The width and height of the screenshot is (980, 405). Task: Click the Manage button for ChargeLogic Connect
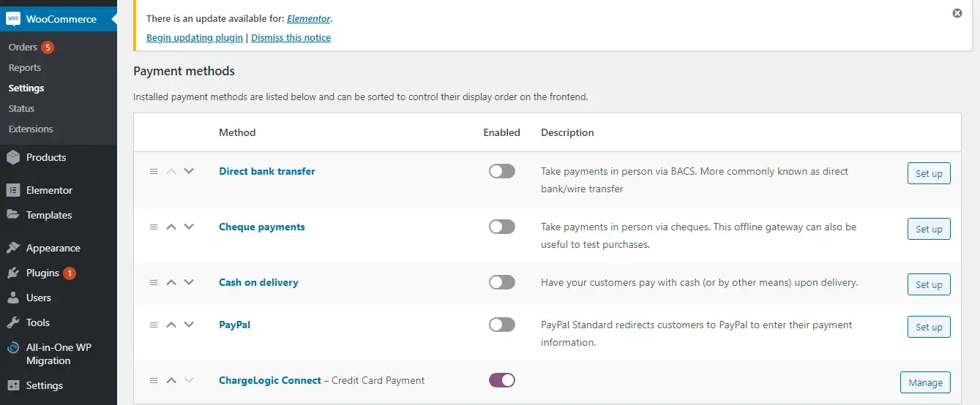point(925,382)
